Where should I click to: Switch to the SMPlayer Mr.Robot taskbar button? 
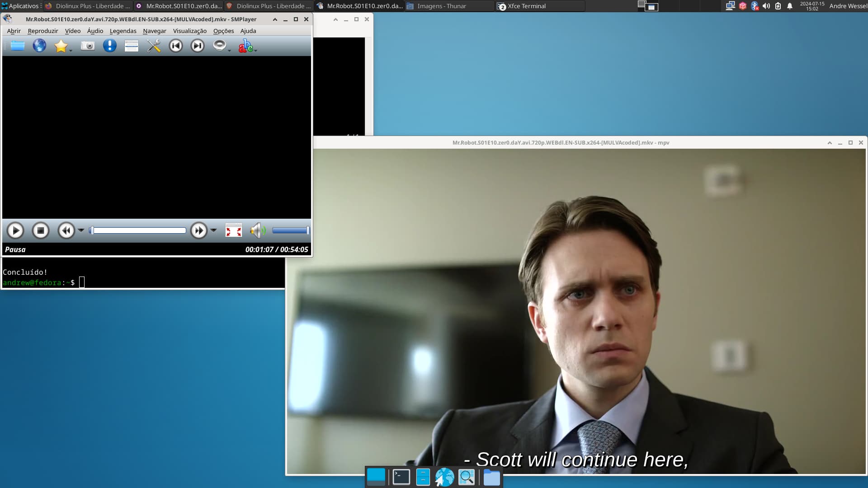coord(359,6)
